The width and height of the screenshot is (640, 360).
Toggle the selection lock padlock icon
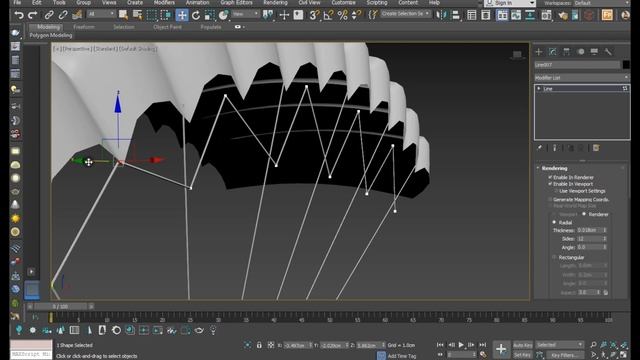point(259,345)
